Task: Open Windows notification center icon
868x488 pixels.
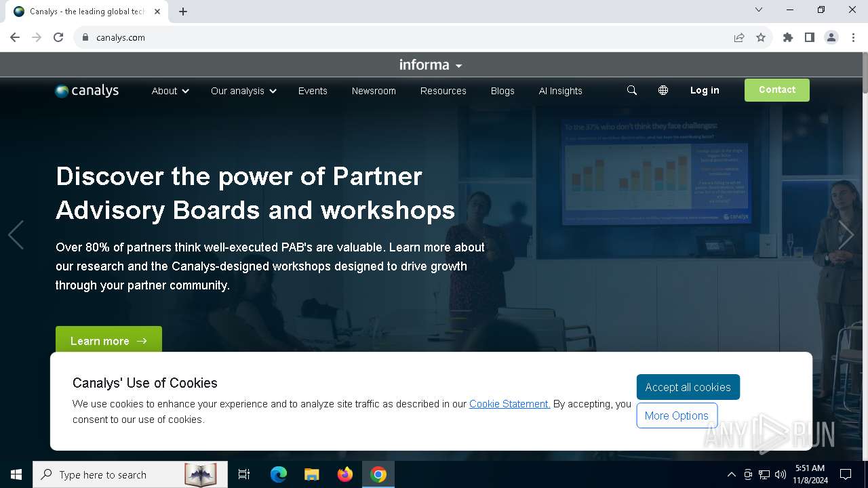Action: 846,474
